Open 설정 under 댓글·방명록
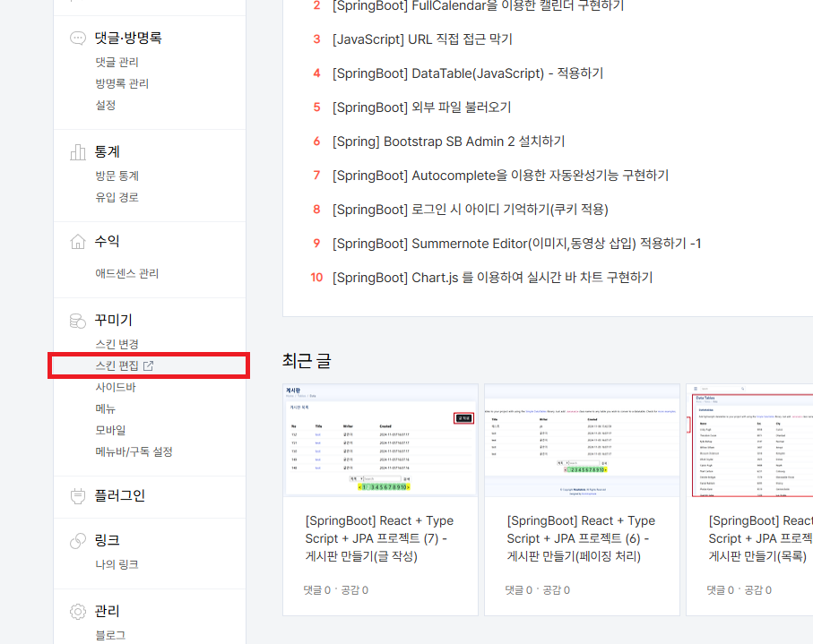Screen dimensions: 813x644 105,105
